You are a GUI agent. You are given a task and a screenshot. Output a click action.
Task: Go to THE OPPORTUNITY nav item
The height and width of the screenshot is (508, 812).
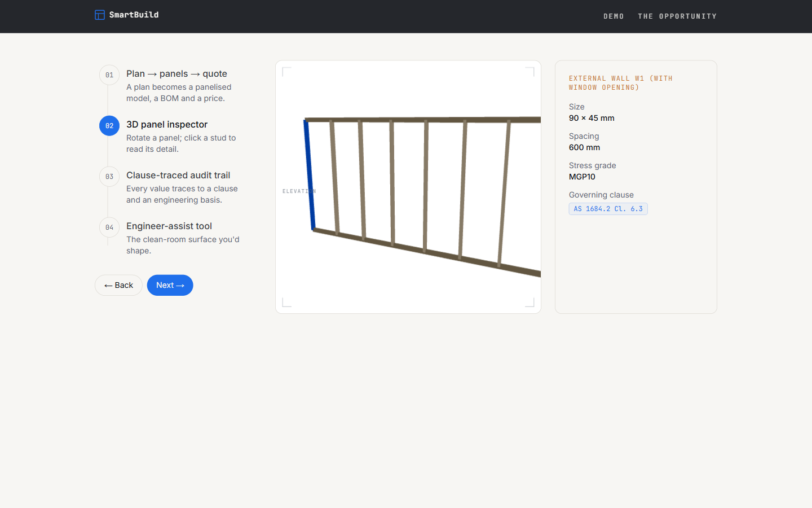(x=677, y=16)
